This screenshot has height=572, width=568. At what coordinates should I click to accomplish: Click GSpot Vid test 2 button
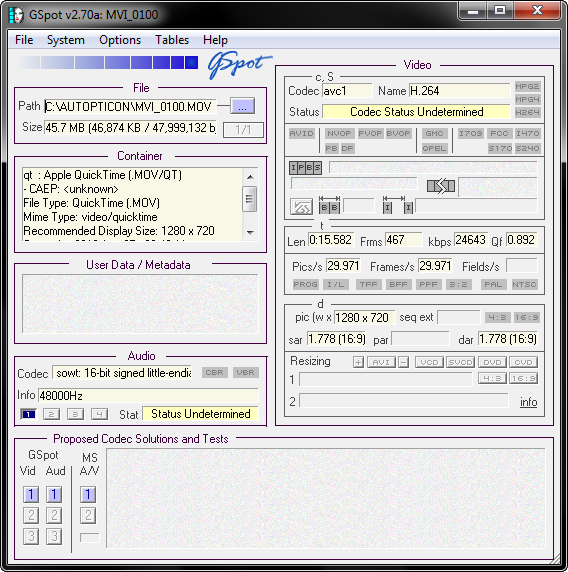pyautogui.click(x=31, y=515)
